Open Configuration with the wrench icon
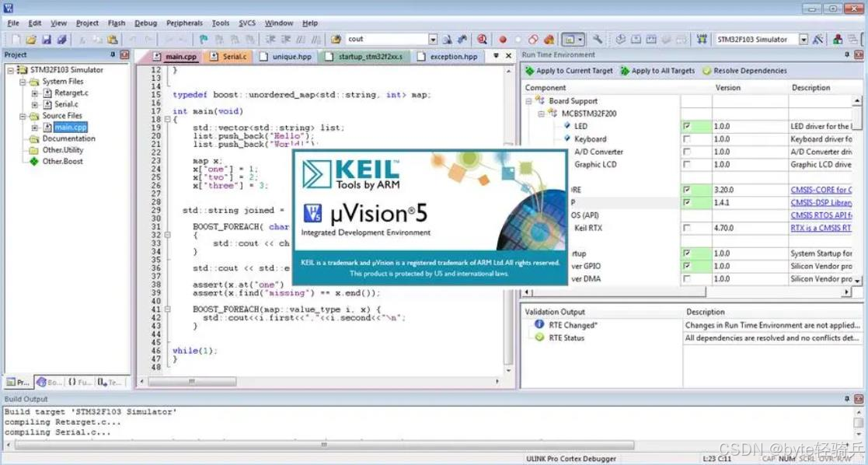This screenshot has height=465, width=868. (598, 40)
